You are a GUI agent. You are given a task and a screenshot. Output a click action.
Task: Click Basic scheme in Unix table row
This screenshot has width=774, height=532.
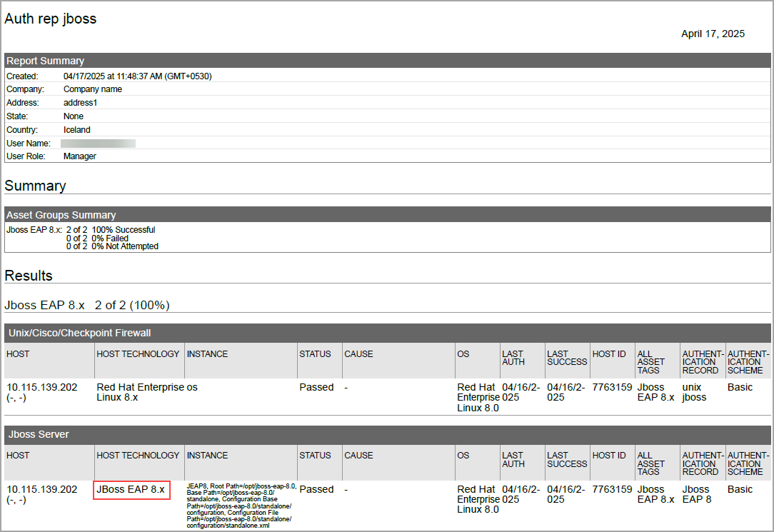pyautogui.click(x=740, y=388)
